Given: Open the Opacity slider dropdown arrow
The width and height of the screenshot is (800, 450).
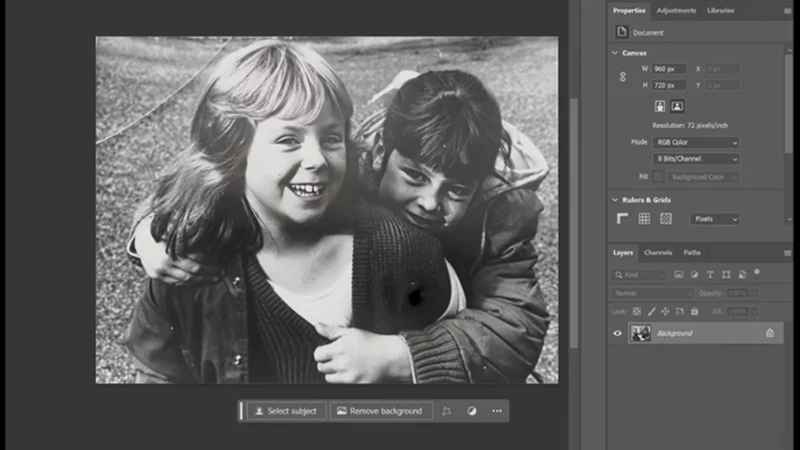Looking at the screenshot, I should point(754,293).
